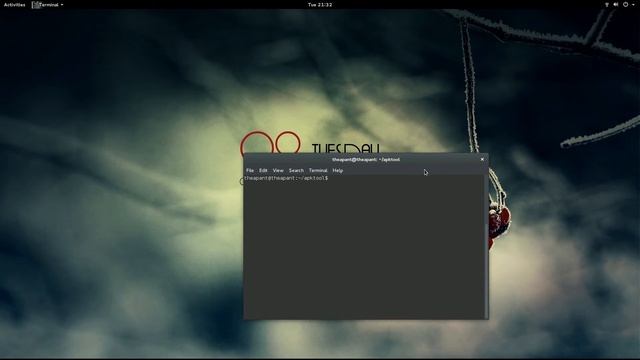Viewport: 640px width, 360px height.
Task: Open the Activities overview
Action: click(x=15, y=5)
